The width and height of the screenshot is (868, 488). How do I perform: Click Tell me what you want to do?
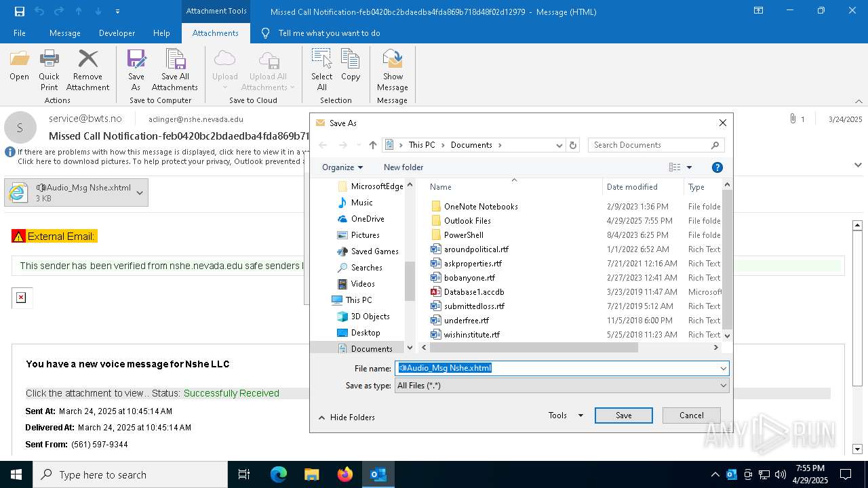pyautogui.click(x=329, y=33)
